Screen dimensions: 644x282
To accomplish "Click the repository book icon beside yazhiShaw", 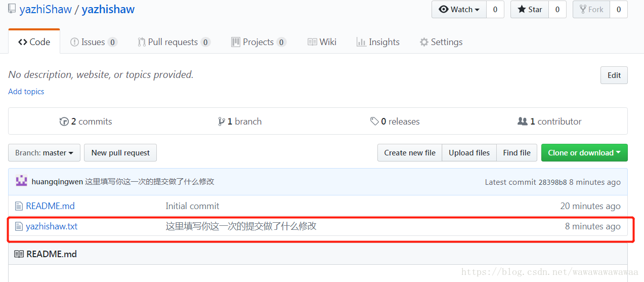I will pyautogui.click(x=12, y=9).
